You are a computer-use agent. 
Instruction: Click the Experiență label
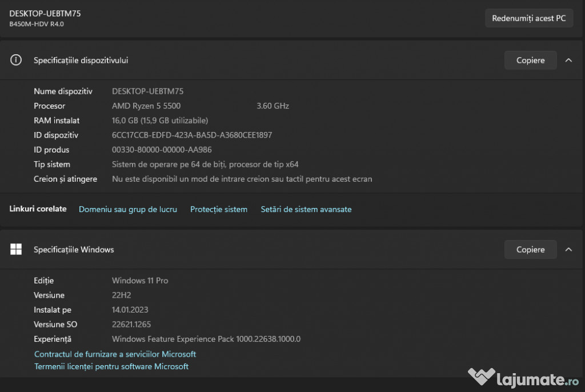point(52,339)
